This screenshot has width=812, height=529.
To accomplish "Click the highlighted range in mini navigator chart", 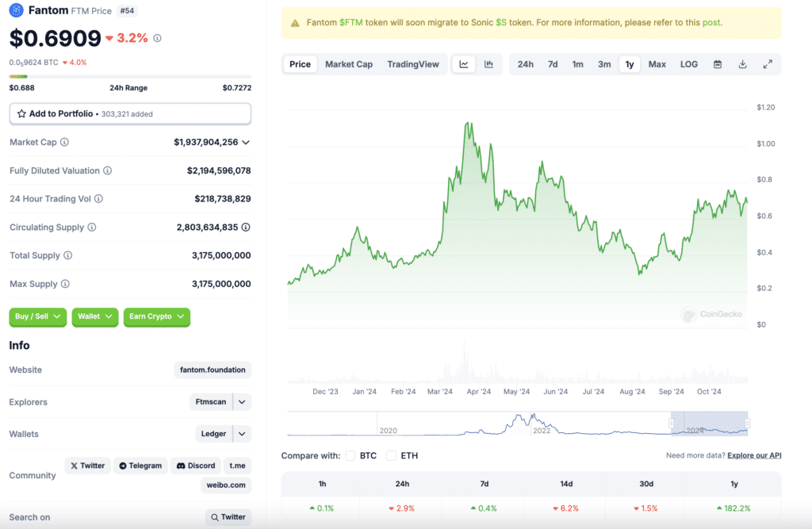I will pyautogui.click(x=710, y=424).
